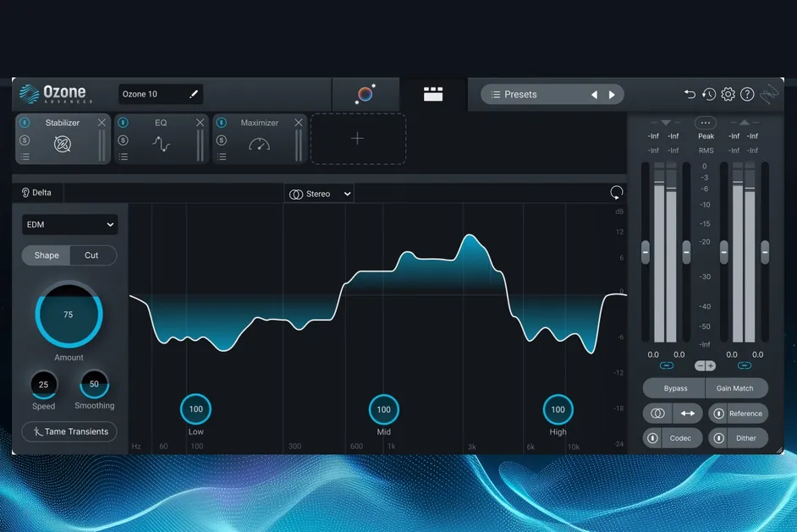This screenshot has width=797, height=532.
Task: Click the reset circular arrow above spectrum
Action: (x=616, y=193)
